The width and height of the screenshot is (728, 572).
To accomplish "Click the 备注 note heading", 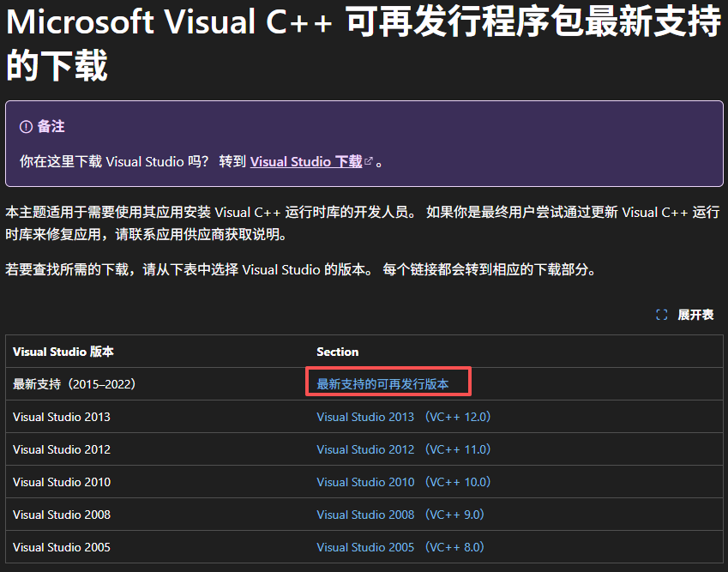I will (51, 126).
